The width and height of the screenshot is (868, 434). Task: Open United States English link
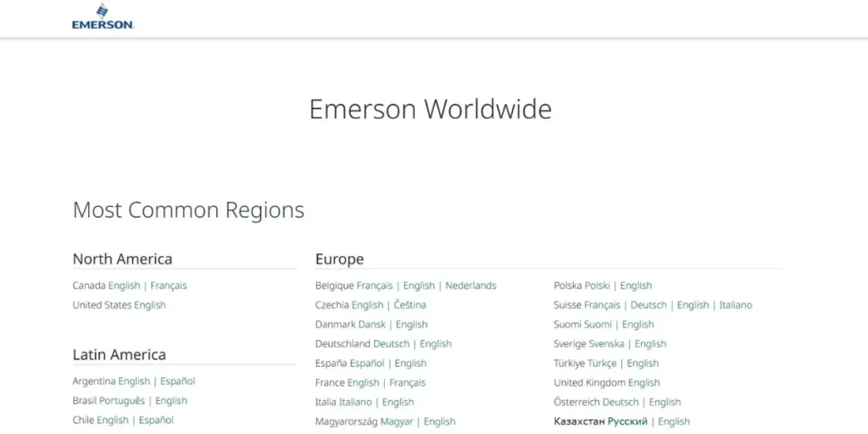150,305
